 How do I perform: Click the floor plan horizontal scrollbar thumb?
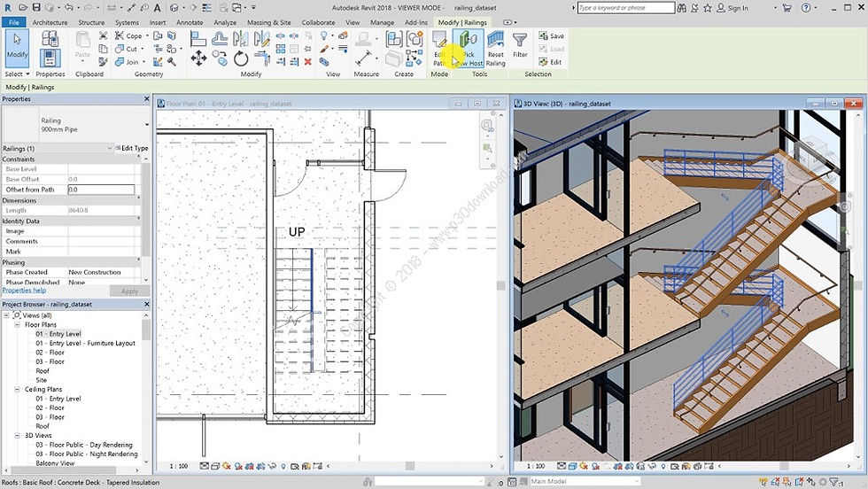click(410, 466)
